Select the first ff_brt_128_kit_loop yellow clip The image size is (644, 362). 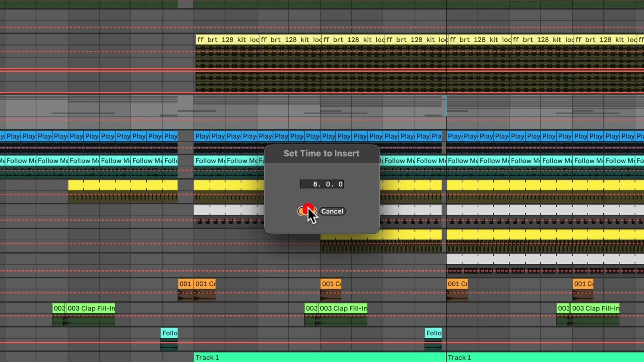point(227,40)
